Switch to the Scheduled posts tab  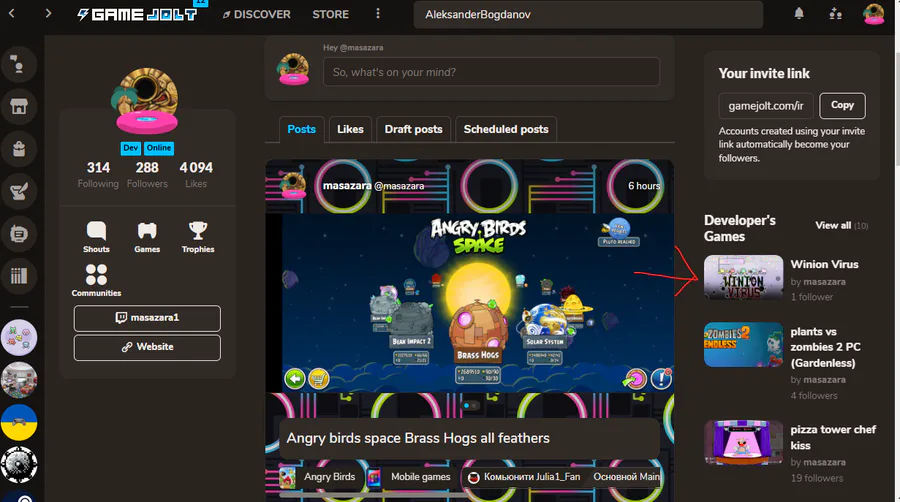tap(506, 129)
